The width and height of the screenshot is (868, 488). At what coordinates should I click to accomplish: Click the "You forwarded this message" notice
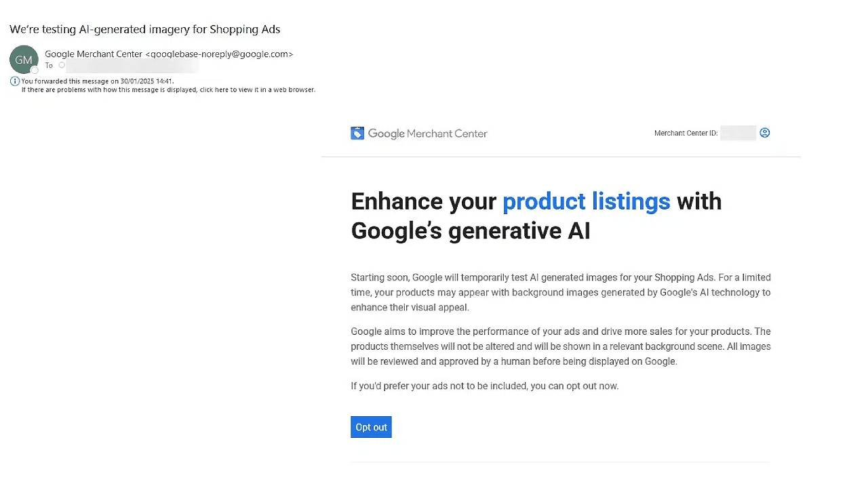(98, 81)
